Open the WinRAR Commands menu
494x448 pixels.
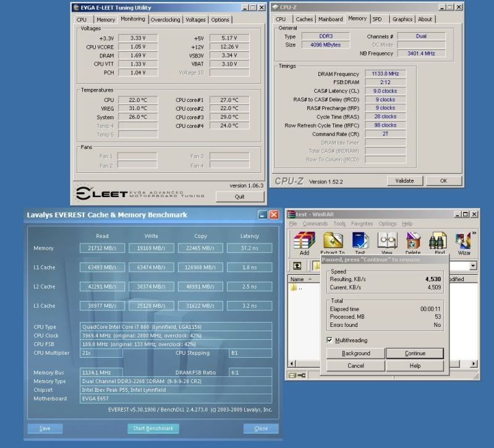315,224
